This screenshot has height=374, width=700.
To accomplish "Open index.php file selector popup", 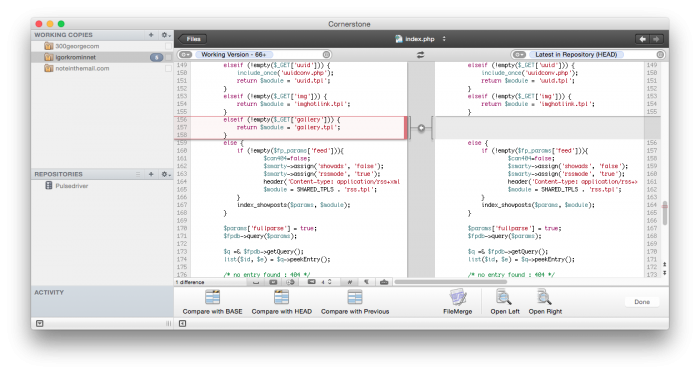I will click(x=420, y=39).
